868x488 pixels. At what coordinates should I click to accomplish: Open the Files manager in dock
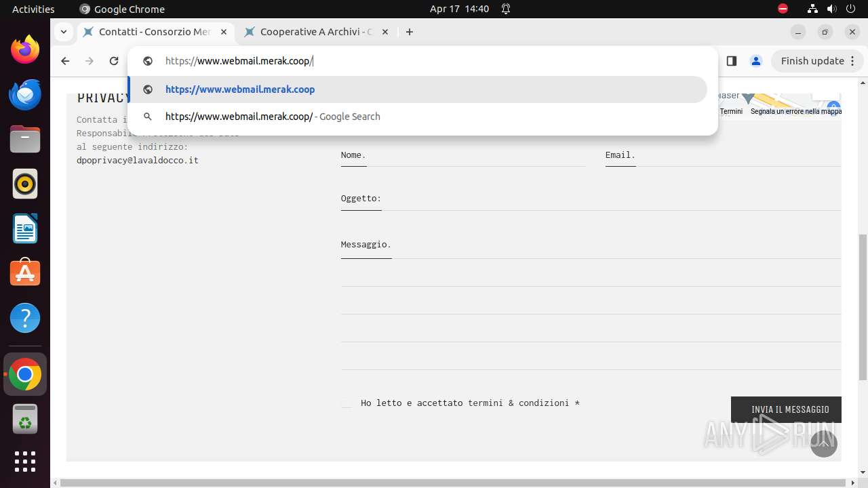(25, 139)
